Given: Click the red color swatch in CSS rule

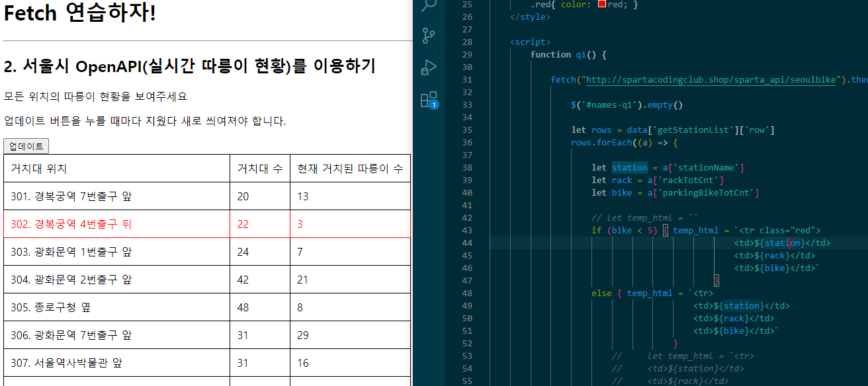Looking at the screenshot, I should (x=601, y=5).
